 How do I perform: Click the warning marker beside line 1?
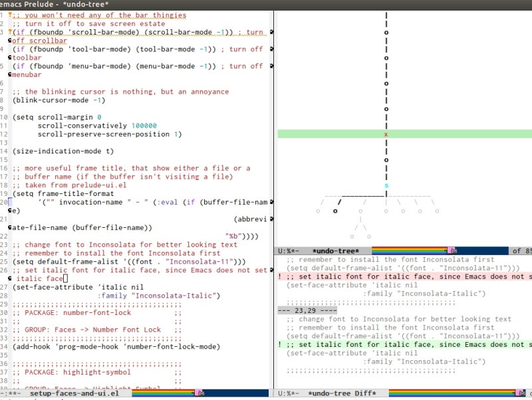click(x=11, y=15)
